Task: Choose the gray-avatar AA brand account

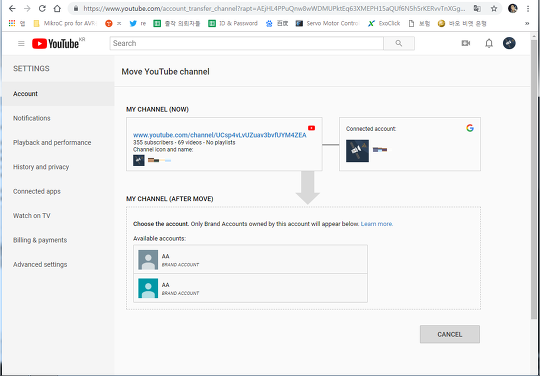Action: 250,260
